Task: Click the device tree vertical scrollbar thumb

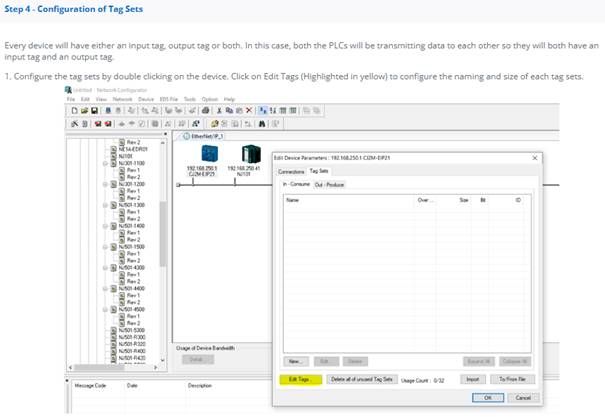Action: (162, 234)
